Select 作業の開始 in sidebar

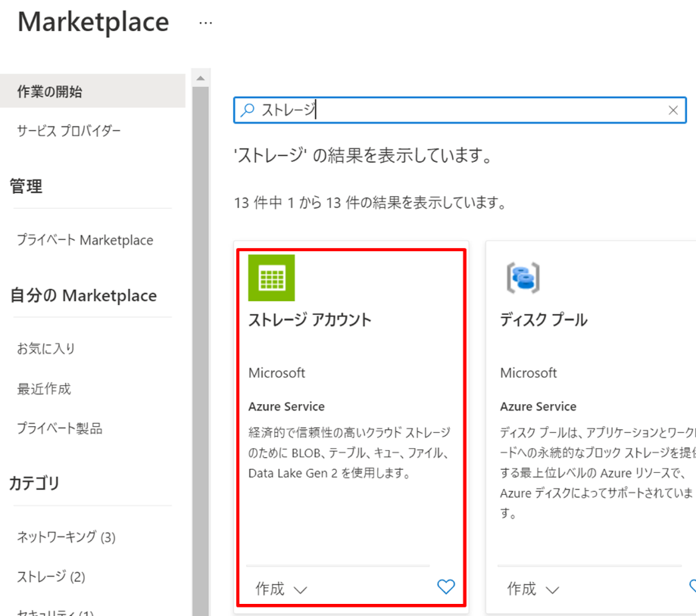[x=92, y=92]
